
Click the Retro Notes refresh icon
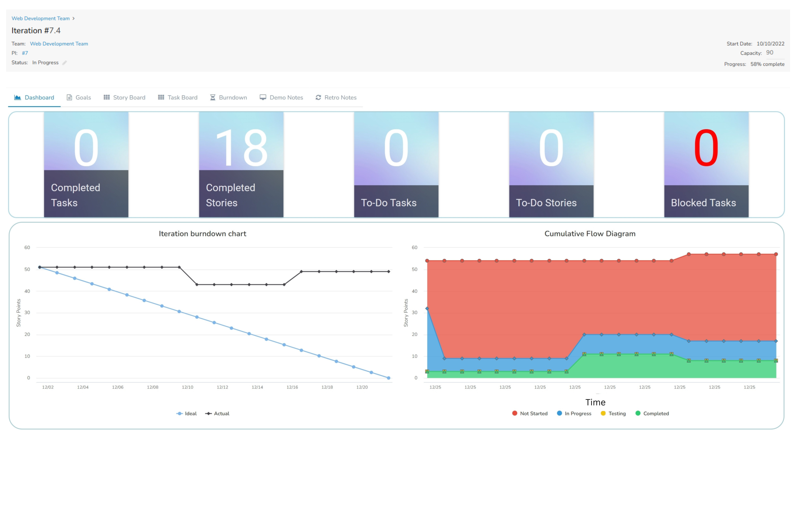(x=318, y=98)
